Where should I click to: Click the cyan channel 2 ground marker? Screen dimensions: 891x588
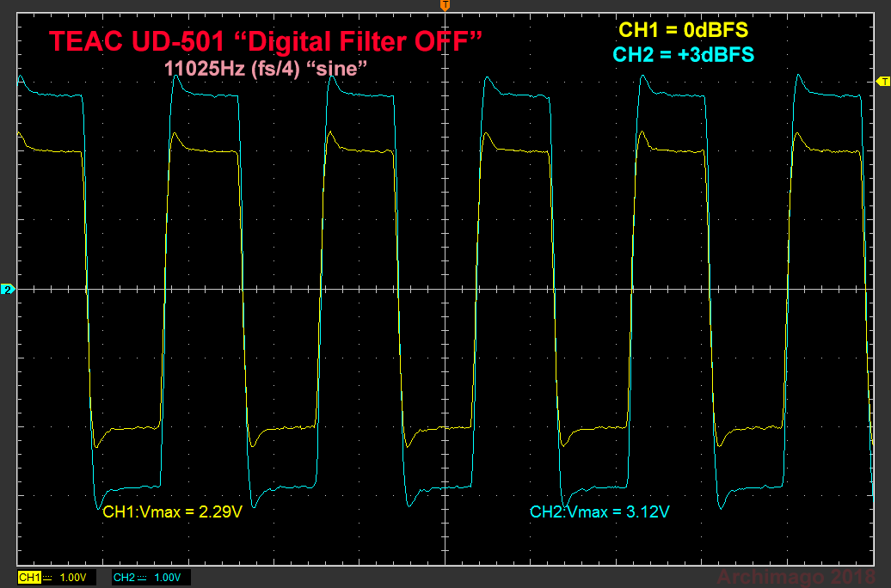pyautogui.click(x=8, y=290)
